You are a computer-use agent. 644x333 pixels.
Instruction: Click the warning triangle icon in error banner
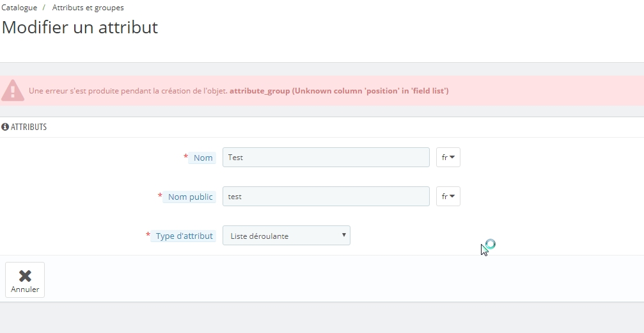point(13,90)
